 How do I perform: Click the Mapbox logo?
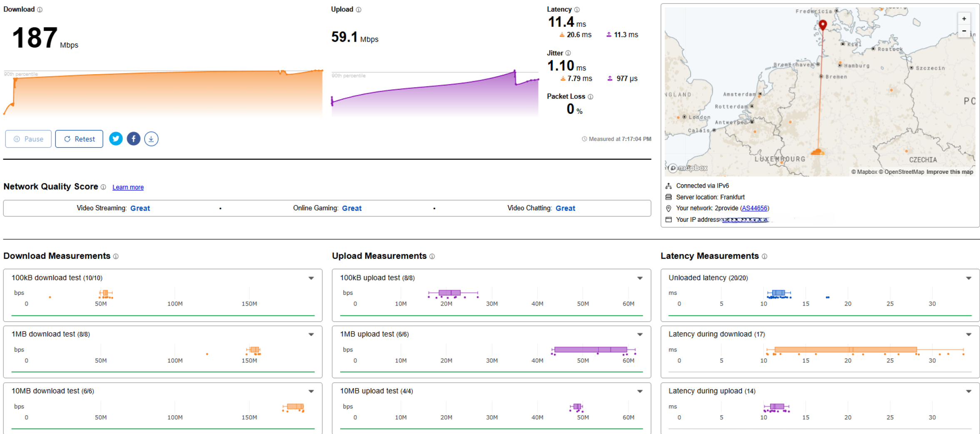(688, 168)
